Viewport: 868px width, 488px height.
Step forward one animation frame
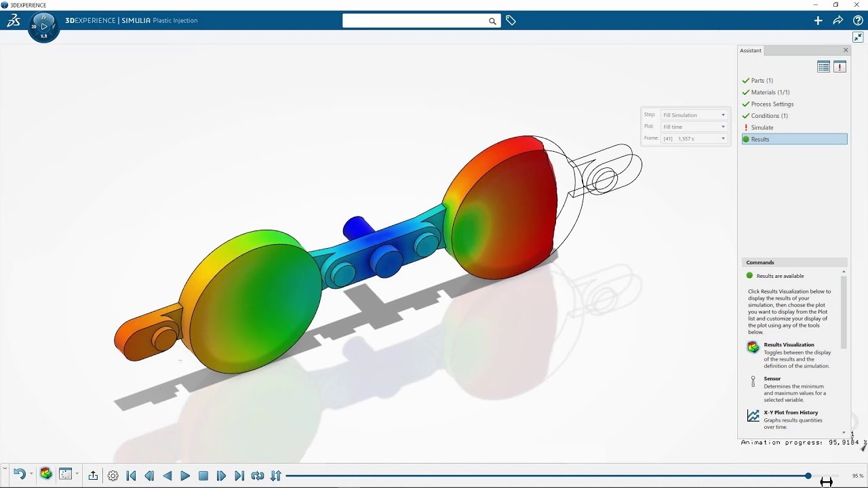[x=221, y=476]
